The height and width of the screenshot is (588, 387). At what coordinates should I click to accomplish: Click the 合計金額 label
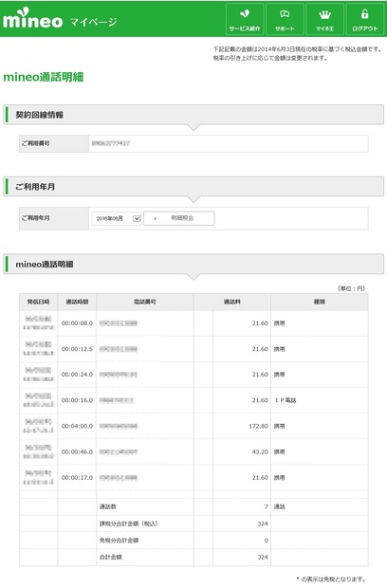click(110, 558)
